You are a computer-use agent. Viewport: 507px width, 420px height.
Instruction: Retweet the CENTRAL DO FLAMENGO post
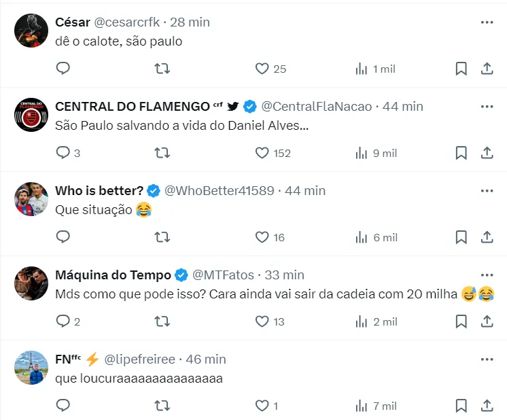(x=162, y=153)
